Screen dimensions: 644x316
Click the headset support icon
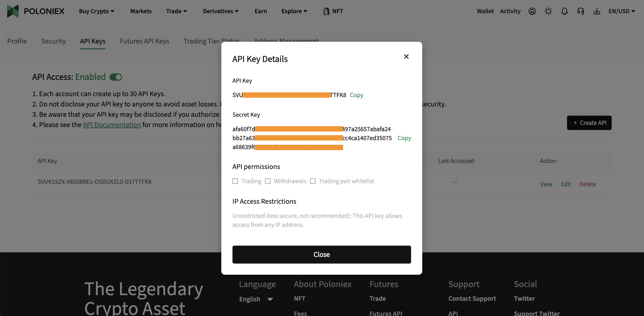click(x=580, y=11)
